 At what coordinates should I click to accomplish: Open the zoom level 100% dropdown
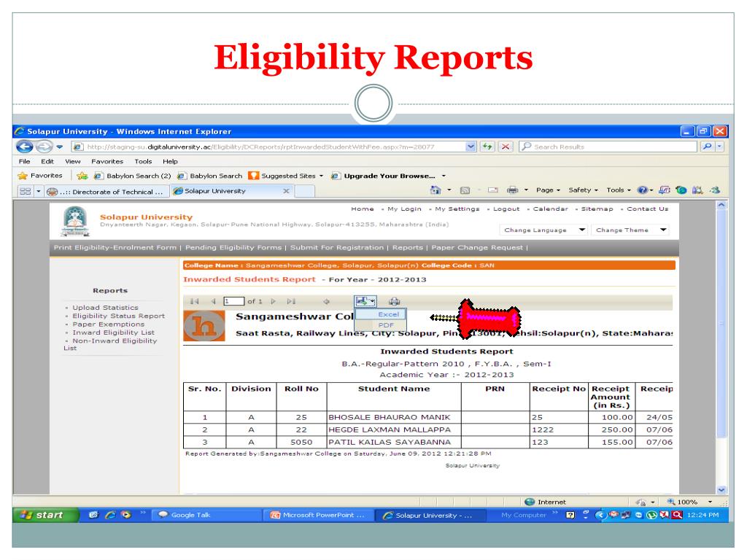click(711, 502)
